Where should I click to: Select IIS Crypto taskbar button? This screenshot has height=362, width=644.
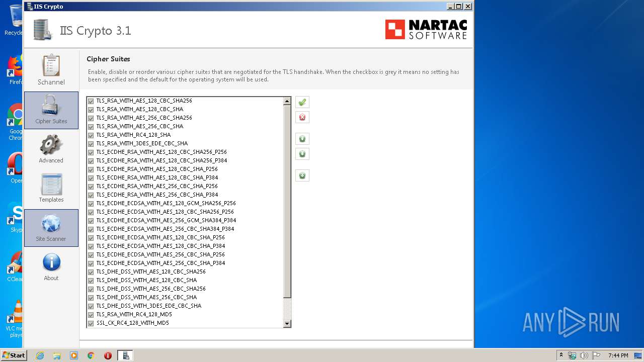(x=125, y=355)
